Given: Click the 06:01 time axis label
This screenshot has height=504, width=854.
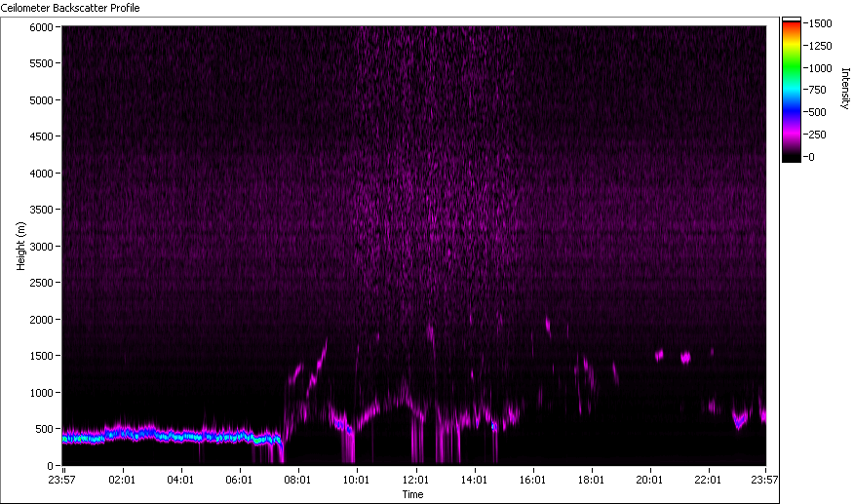Looking at the screenshot, I should pos(239,480).
